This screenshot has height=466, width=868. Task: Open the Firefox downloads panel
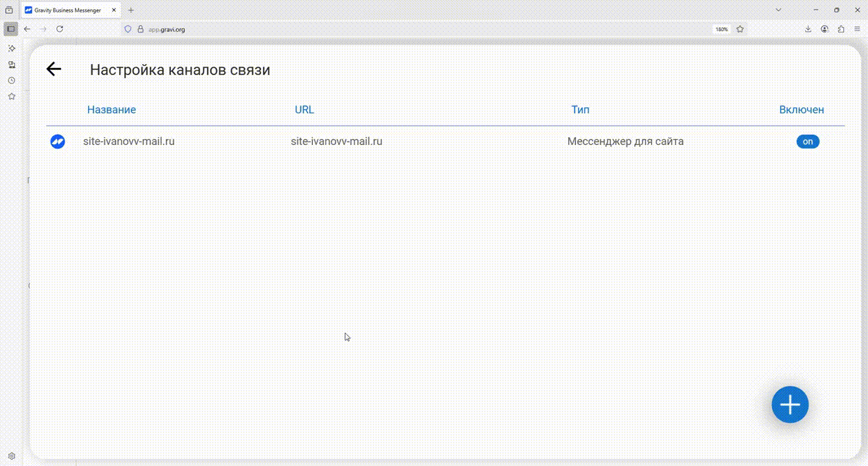[808, 29]
